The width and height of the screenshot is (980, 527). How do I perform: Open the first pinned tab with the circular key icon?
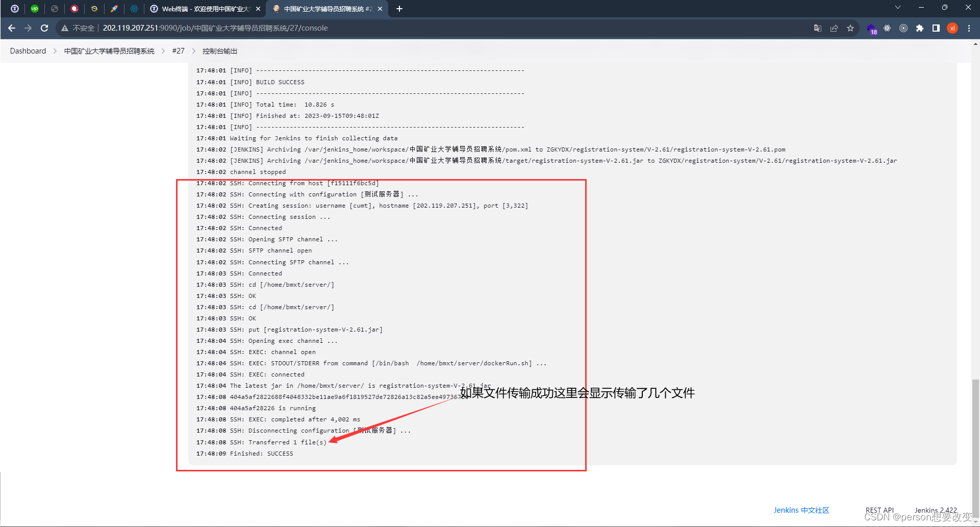15,9
